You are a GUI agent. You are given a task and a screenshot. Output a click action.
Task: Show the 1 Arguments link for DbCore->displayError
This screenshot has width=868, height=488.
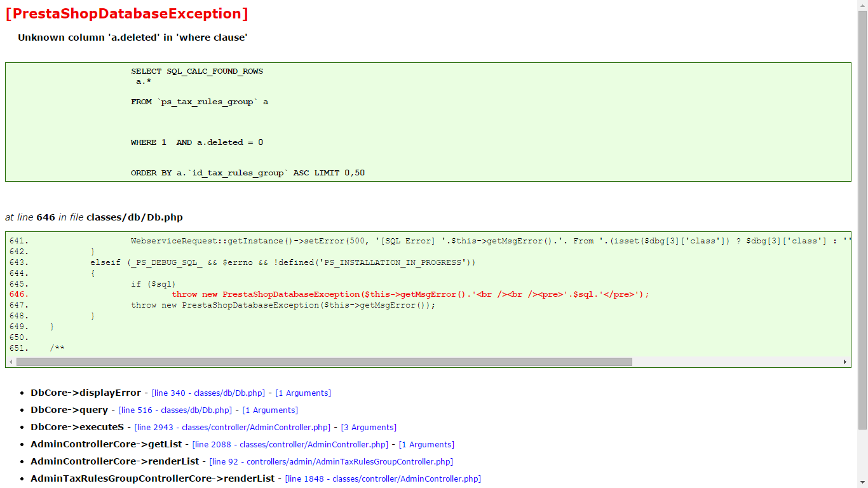point(303,393)
